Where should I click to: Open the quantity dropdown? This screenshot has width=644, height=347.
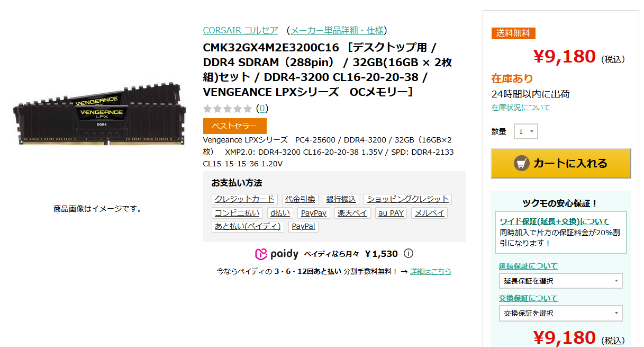(526, 131)
